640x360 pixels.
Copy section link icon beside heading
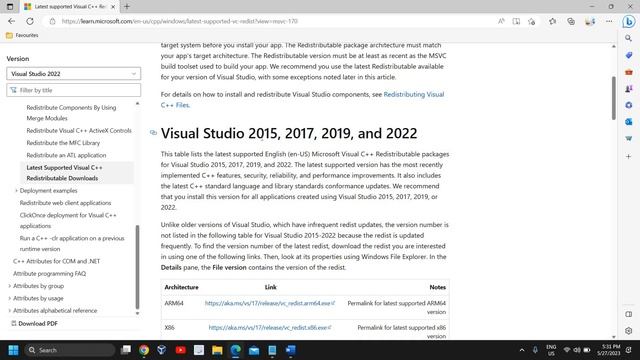point(153,133)
